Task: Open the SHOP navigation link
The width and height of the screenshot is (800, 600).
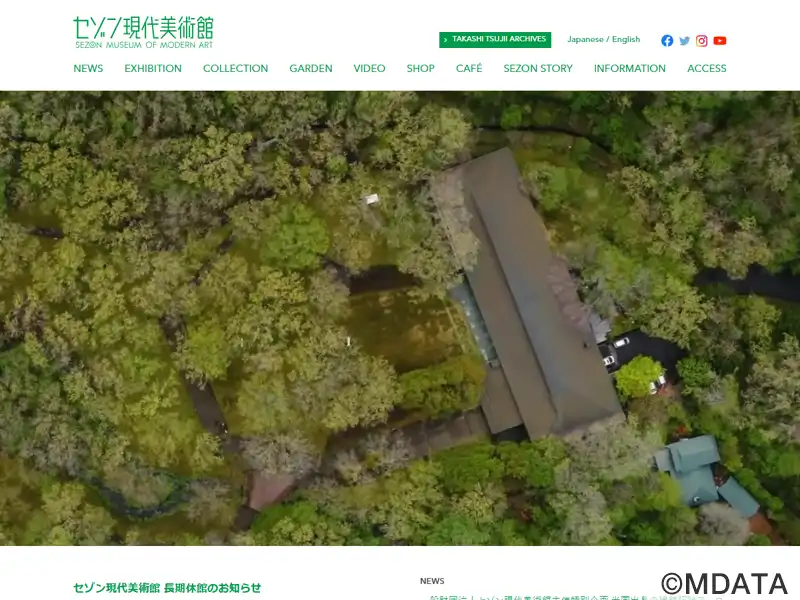Action: tap(420, 68)
